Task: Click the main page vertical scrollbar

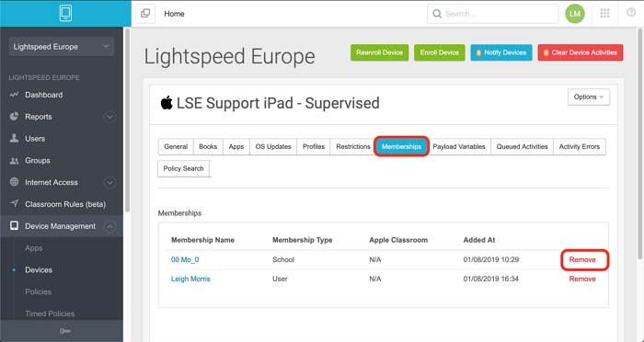Action: click(x=640, y=143)
